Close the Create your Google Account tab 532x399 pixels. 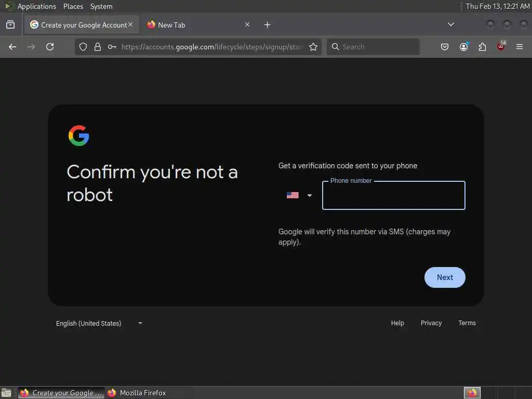(130, 24)
